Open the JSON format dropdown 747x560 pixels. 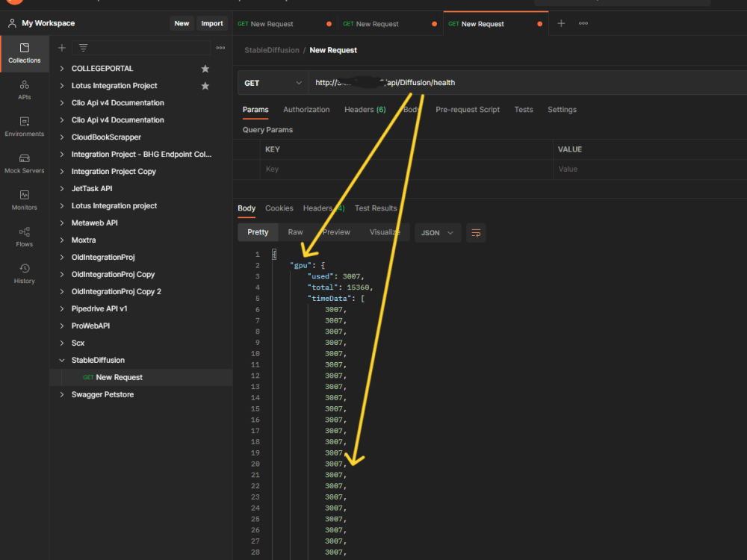click(x=437, y=233)
